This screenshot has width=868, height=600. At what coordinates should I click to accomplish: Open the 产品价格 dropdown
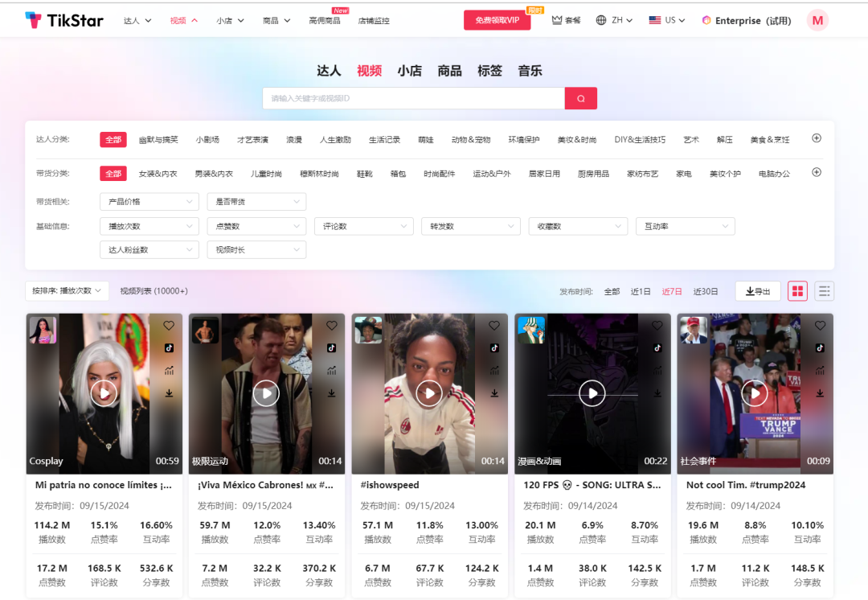(149, 201)
